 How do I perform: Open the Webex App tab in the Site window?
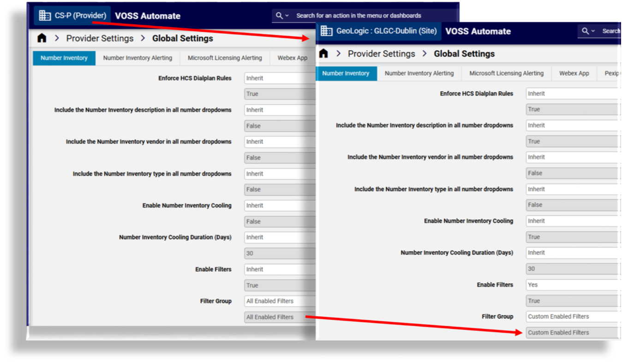574,73
